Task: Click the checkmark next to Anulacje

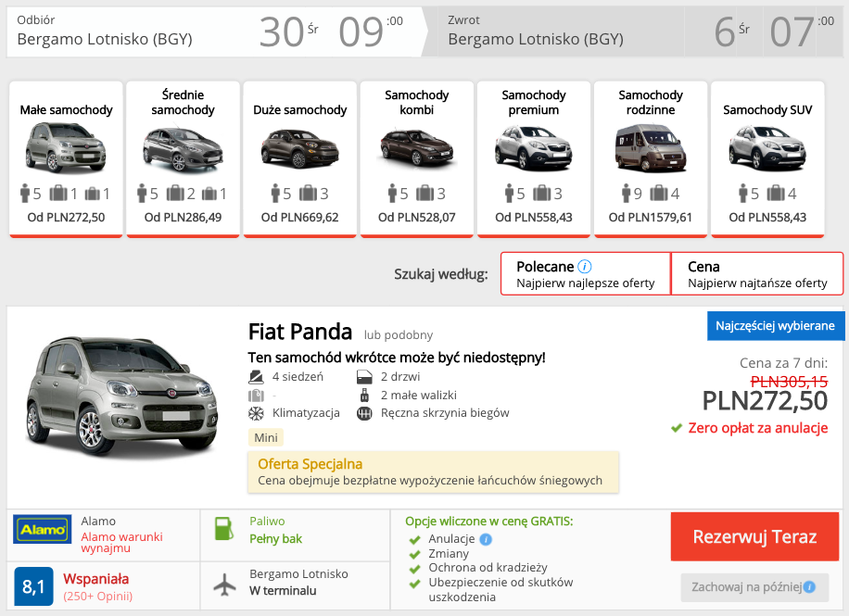Action: point(413,539)
